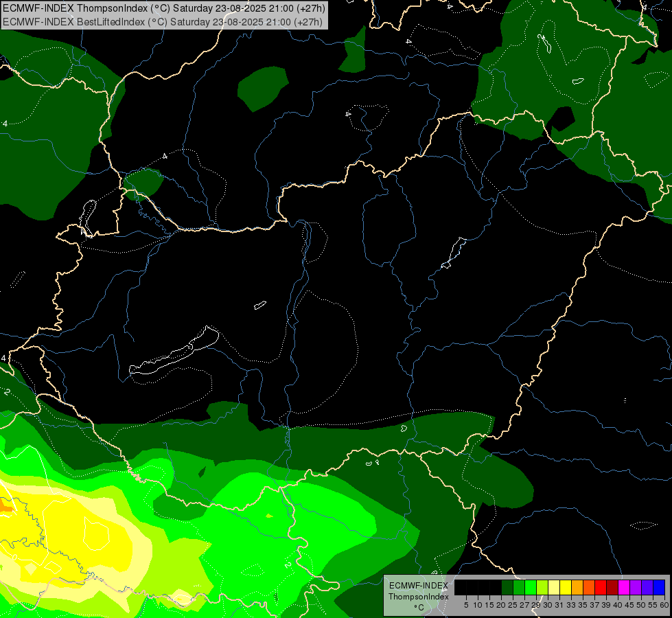Click the °C unit label in legend
The image size is (672, 618).
(419, 608)
